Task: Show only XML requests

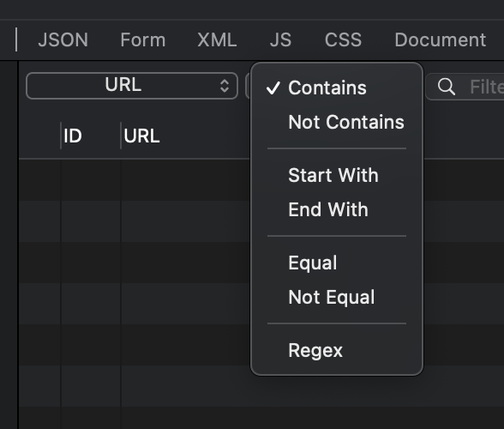Action: click(217, 40)
